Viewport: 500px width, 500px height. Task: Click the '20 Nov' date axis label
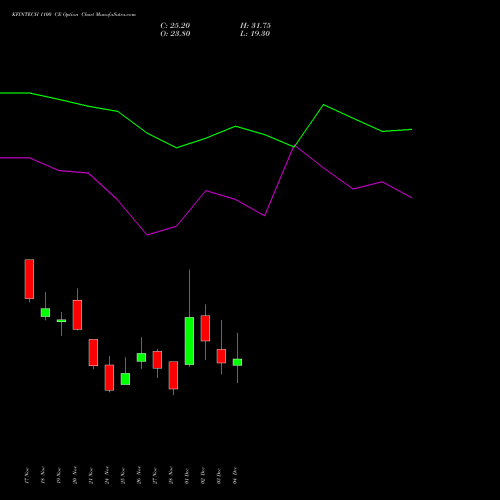pyautogui.click(x=75, y=476)
